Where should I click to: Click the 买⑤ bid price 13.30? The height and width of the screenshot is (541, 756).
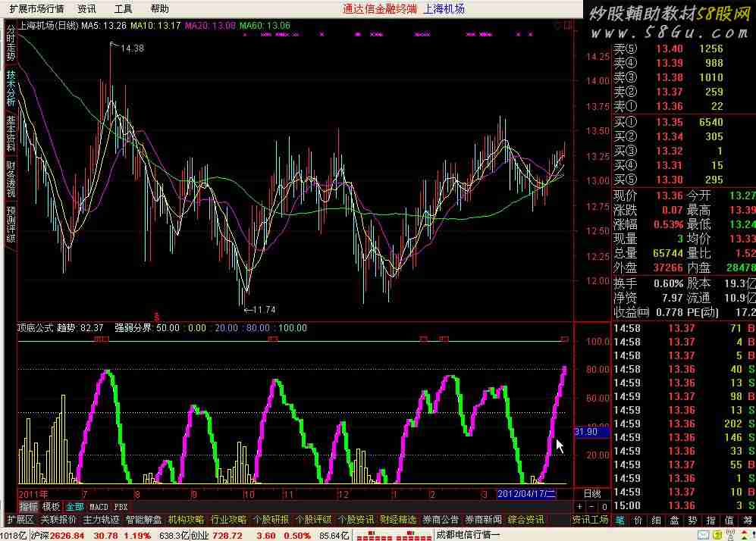tap(670, 180)
